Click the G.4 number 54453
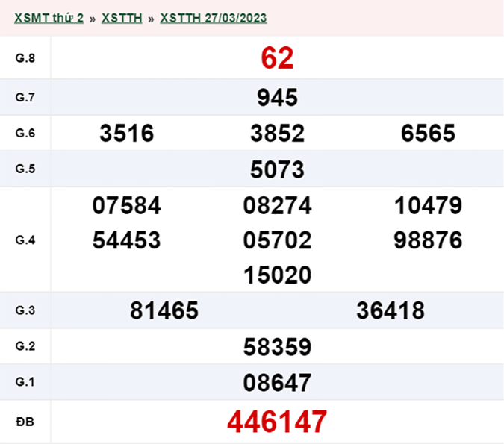Image resolution: width=504 pixels, height=444 pixels. [x=127, y=240]
